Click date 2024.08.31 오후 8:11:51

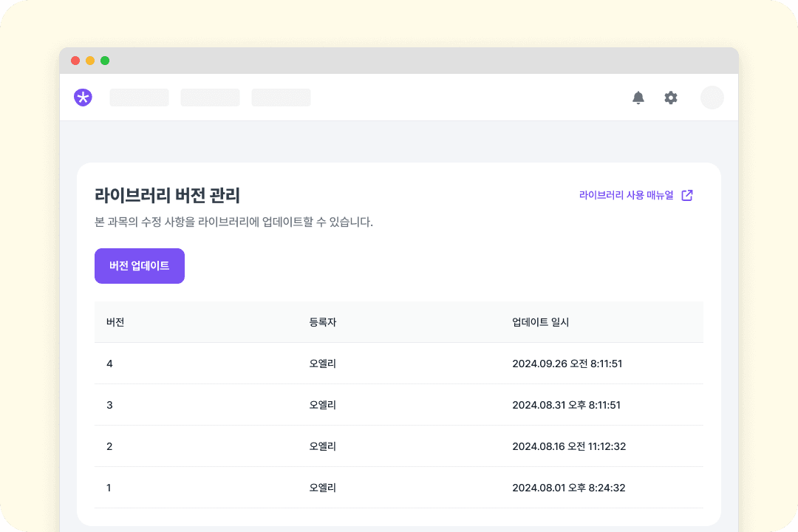pyautogui.click(x=566, y=405)
